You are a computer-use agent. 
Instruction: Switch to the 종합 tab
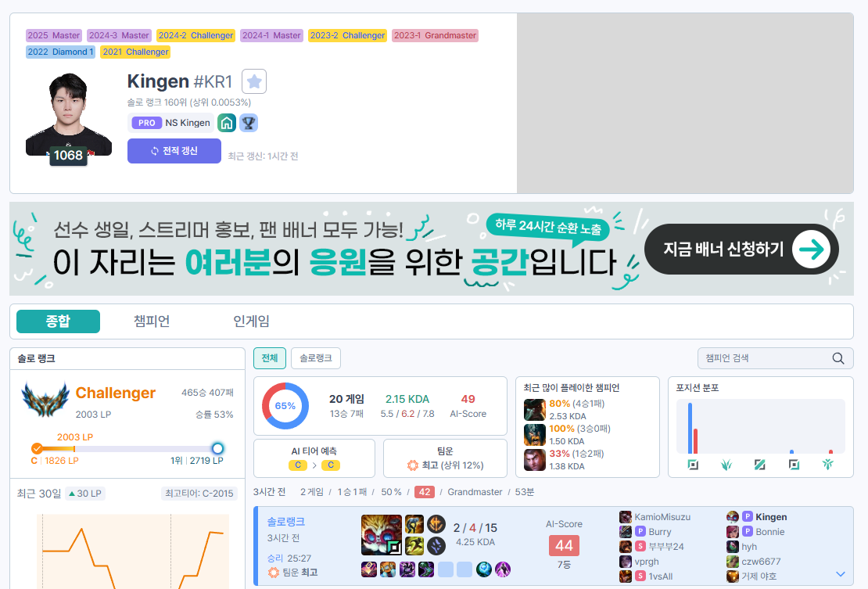point(58,321)
